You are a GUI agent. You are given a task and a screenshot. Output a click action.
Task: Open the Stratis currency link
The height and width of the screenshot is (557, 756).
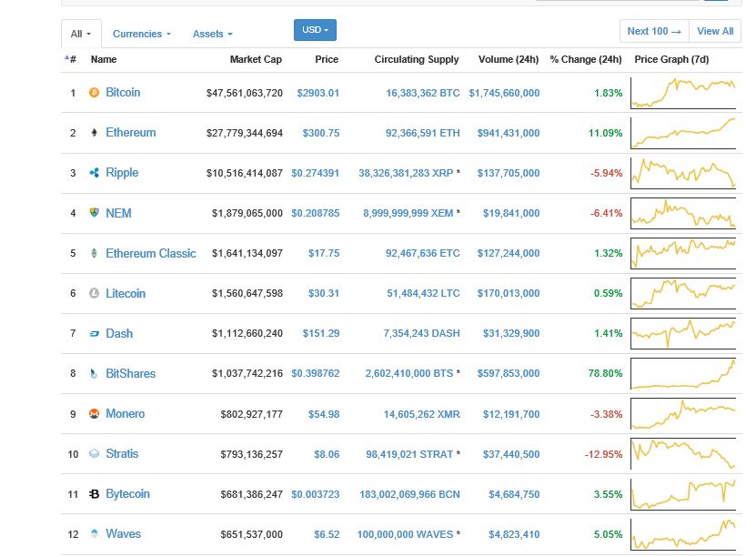point(122,453)
